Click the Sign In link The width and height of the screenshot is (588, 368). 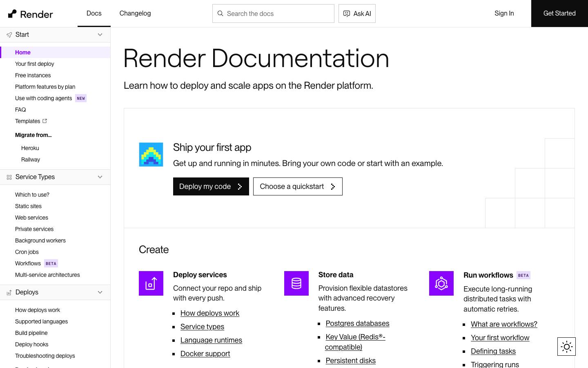coord(504,13)
